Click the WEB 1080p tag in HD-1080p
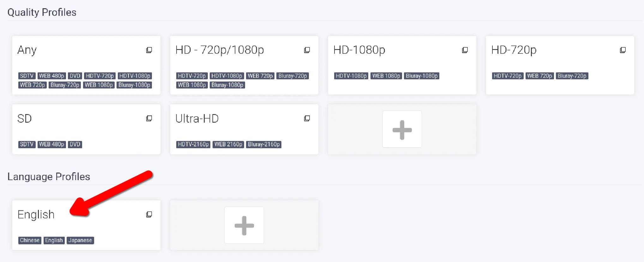The width and height of the screenshot is (644, 262). click(x=386, y=76)
